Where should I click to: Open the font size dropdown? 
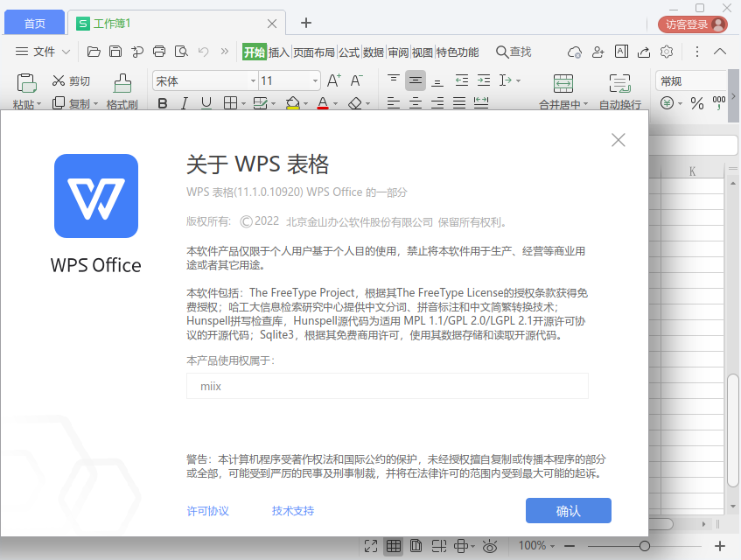313,80
